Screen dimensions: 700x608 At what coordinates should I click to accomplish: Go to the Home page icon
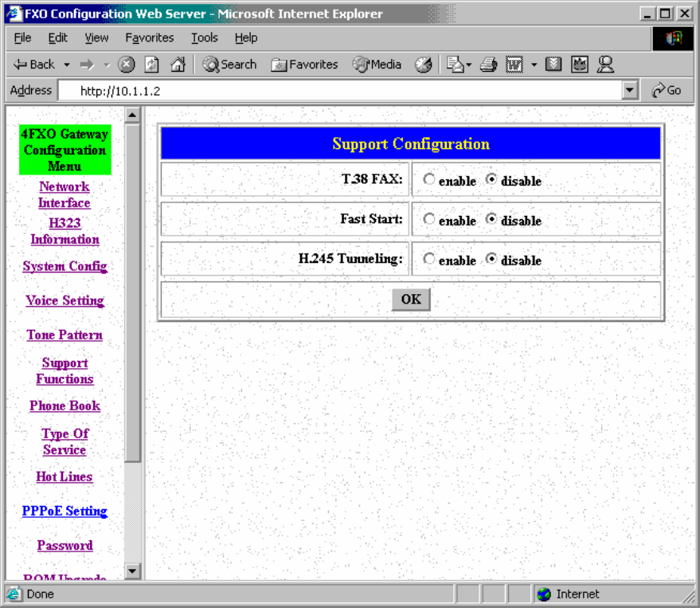(178, 65)
